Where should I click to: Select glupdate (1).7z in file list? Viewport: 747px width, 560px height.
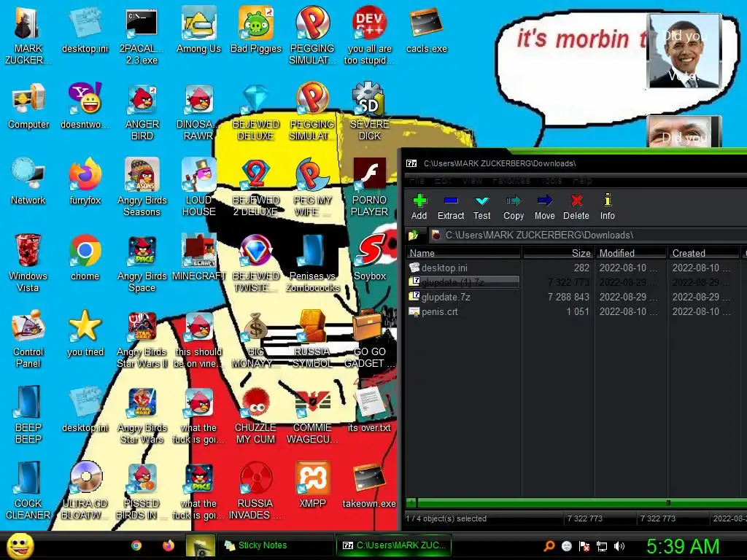[x=463, y=282]
